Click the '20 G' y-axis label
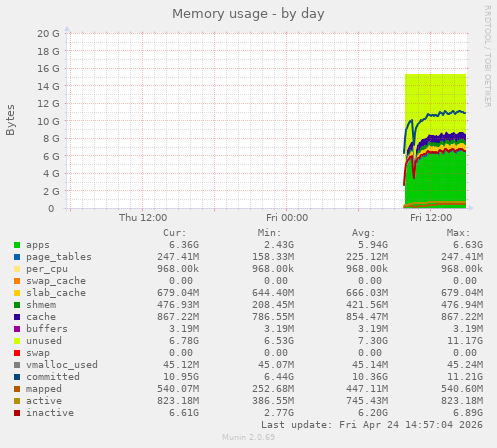497x448 pixels. pyautogui.click(x=48, y=33)
